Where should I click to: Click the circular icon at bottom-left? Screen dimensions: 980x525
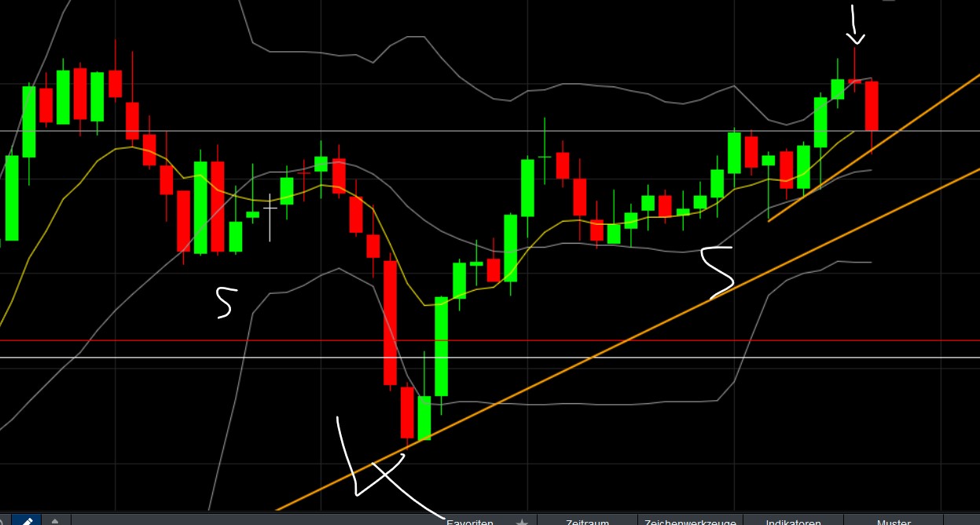pos(2,519)
